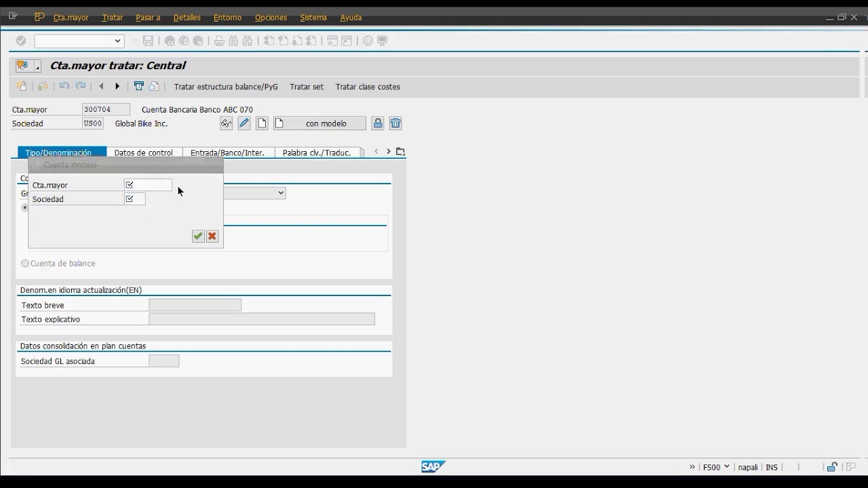Click the 'Global Bike Inc.' text
This screenshot has height=488, width=868.
[x=141, y=123]
